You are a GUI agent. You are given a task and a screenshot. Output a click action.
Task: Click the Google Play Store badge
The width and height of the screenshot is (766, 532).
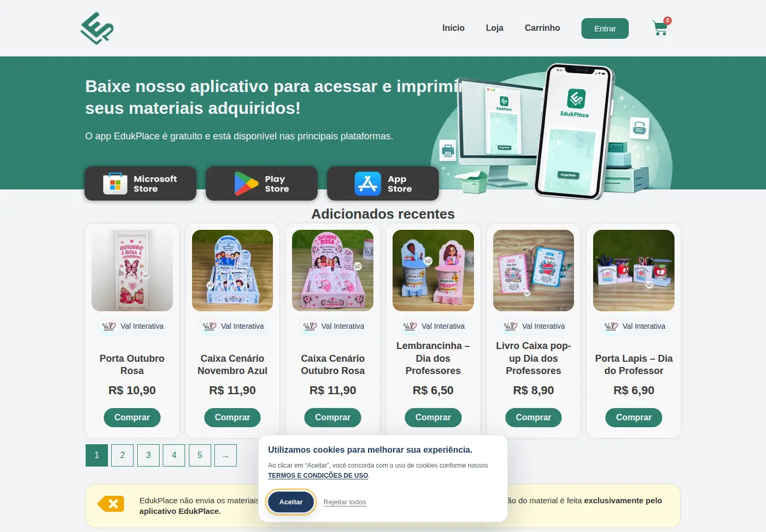pyautogui.click(x=262, y=184)
